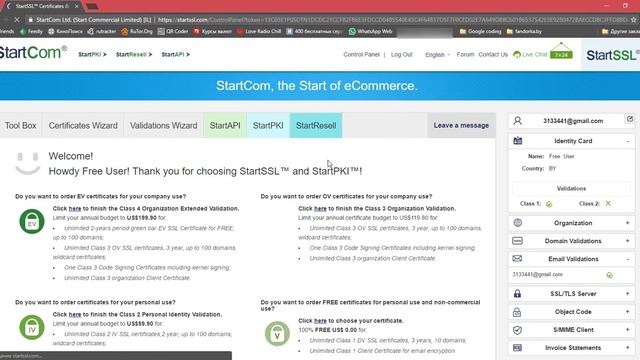Open the Love Radio Chill bookmark

click(x=259, y=31)
